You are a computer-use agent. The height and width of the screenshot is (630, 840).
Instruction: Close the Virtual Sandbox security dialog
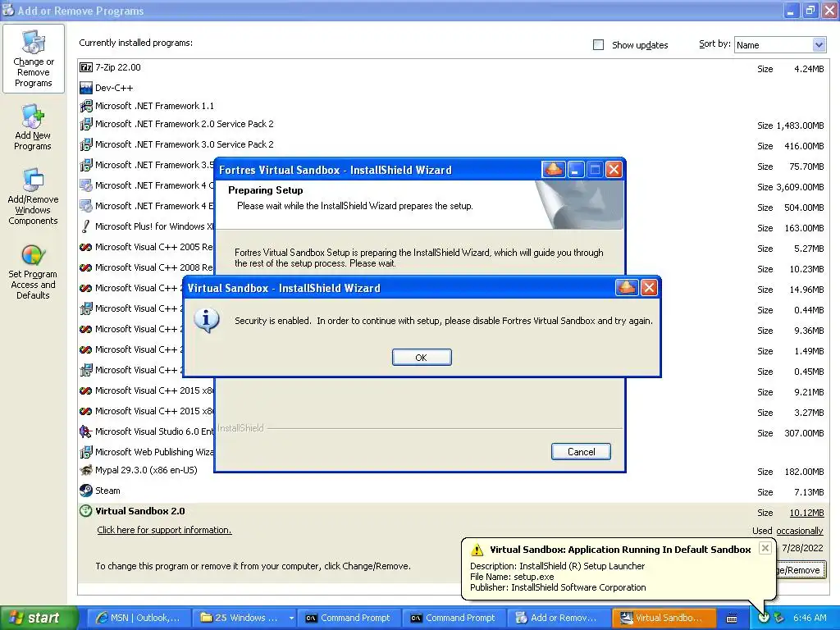tap(650, 288)
